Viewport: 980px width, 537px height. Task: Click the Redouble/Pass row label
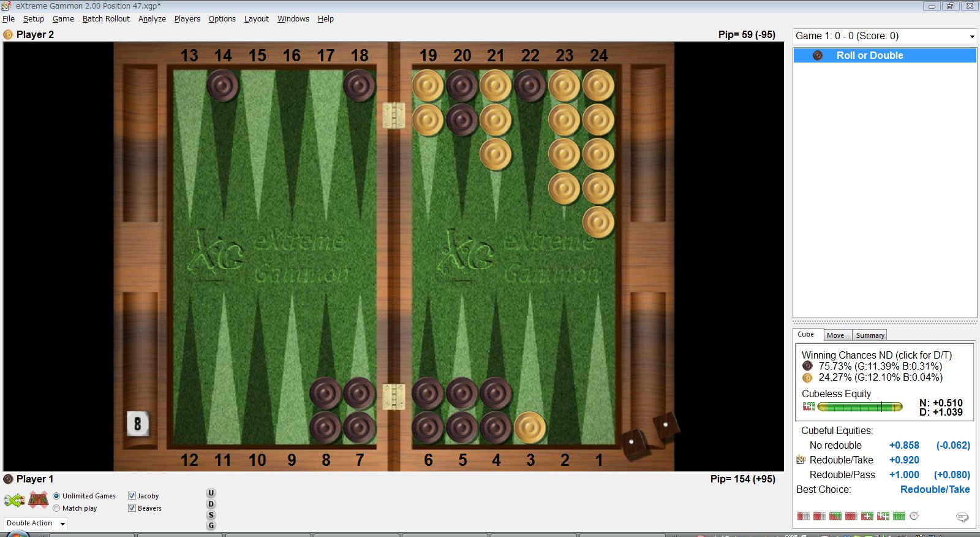pyautogui.click(x=842, y=475)
